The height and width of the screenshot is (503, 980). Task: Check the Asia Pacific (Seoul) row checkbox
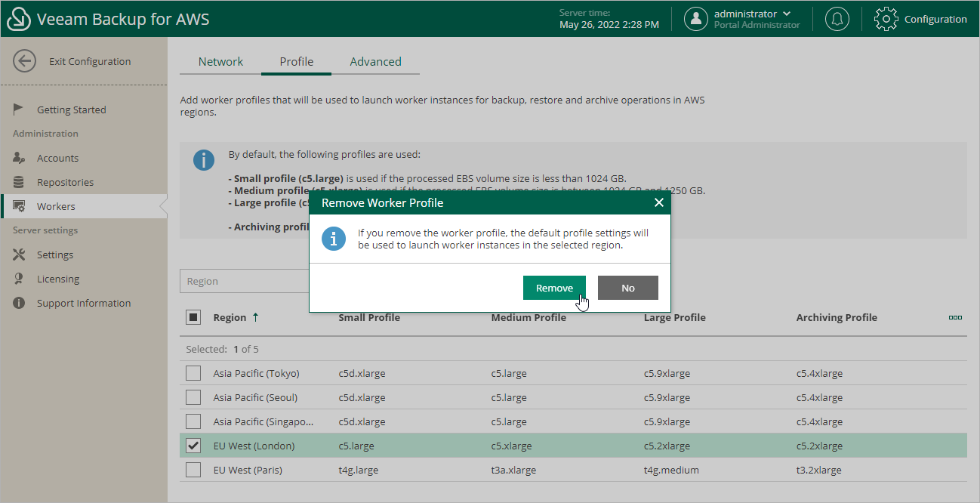pyautogui.click(x=193, y=397)
